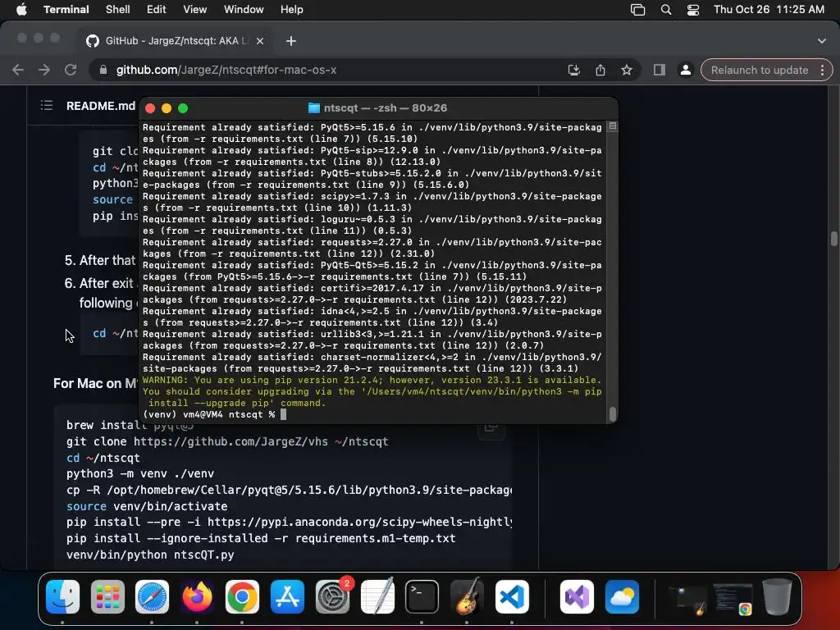
Task: Open the Terminal app menu
Action: [x=66, y=10]
